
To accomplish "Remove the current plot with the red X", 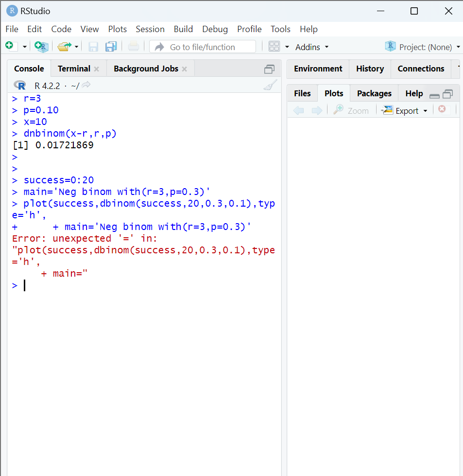I will pyautogui.click(x=441, y=109).
